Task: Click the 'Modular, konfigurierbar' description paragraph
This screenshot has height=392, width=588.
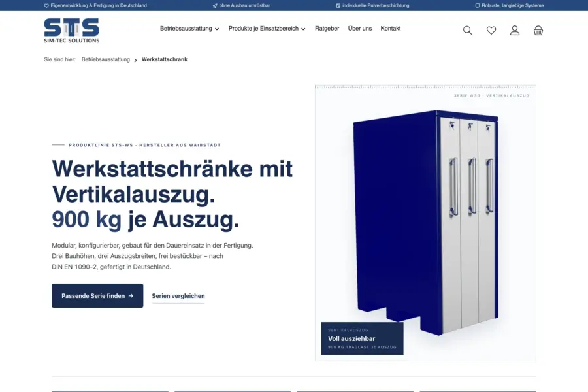Action: click(152, 256)
